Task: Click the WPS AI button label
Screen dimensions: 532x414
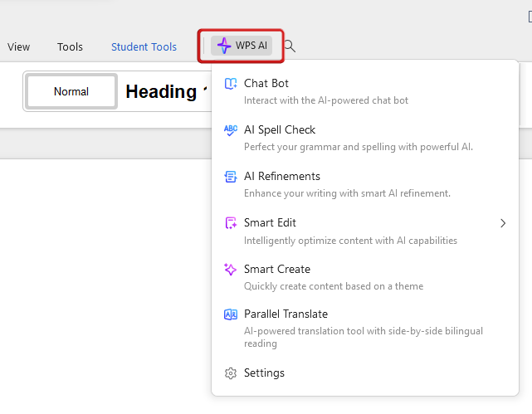Action: coord(251,46)
